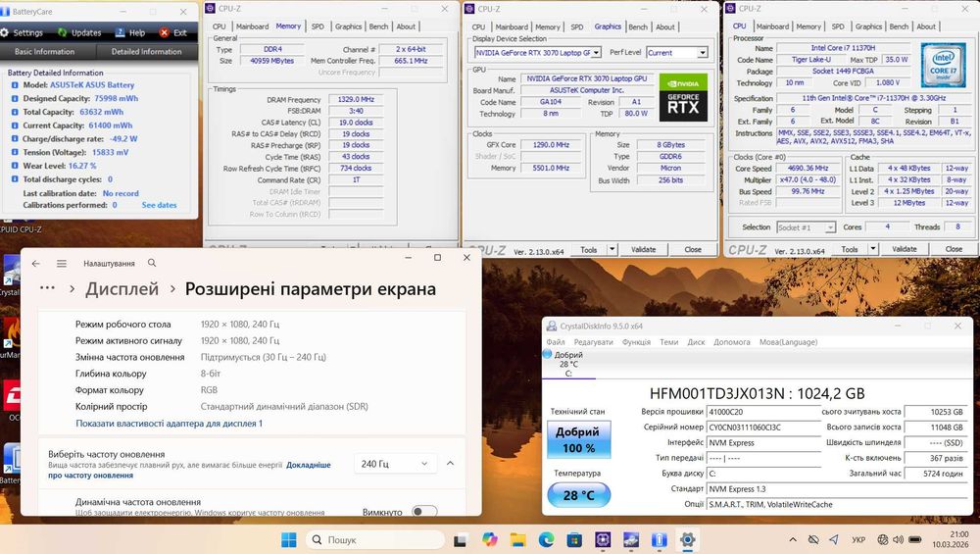This screenshot has width=980, height=554.
Task: Open File Explorer from the taskbar
Action: (517, 539)
